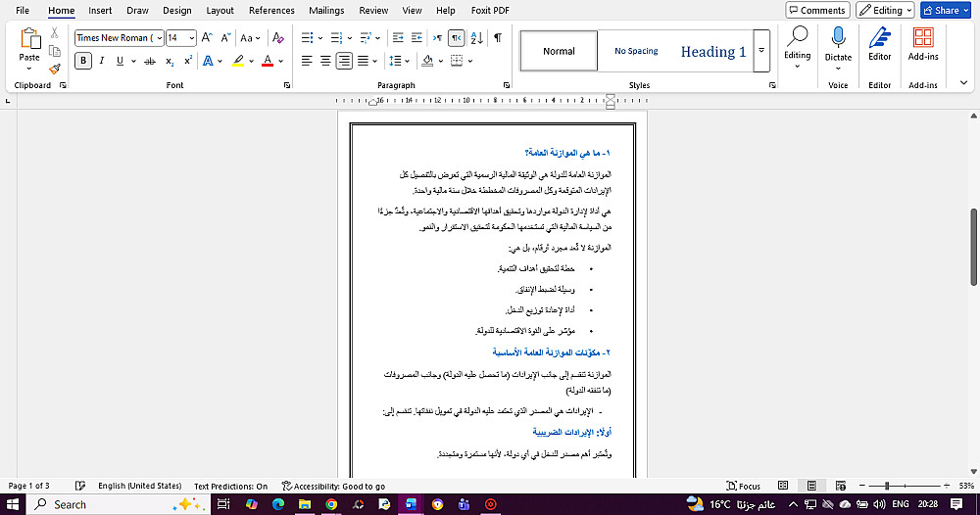
Task: Toggle Italic formatting
Action: click(101, 61)
